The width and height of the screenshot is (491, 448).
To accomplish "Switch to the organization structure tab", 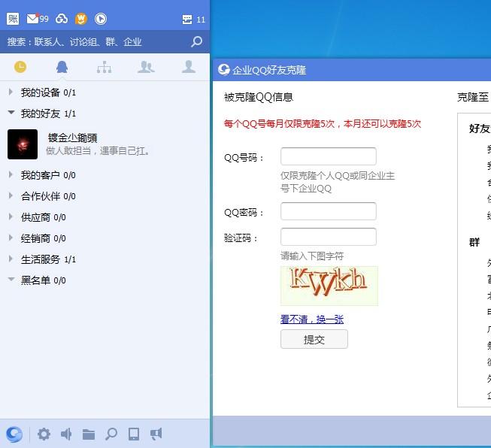I will point(104,68).
